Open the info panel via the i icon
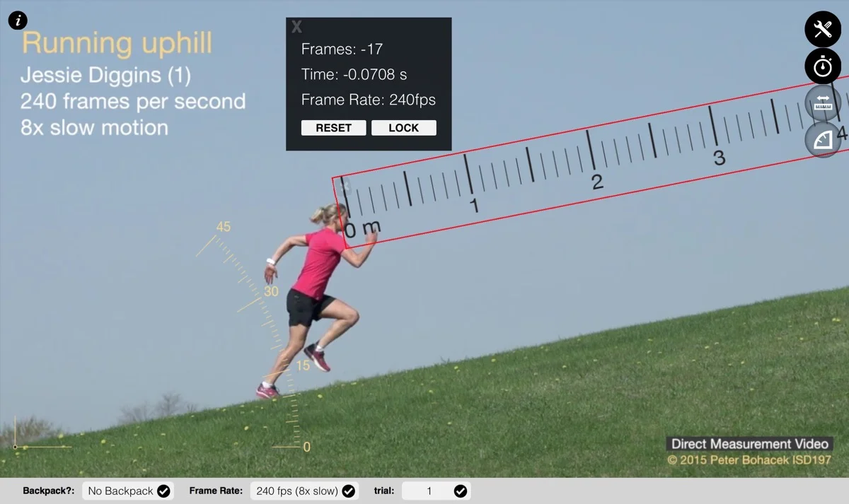 click(18, 20)
